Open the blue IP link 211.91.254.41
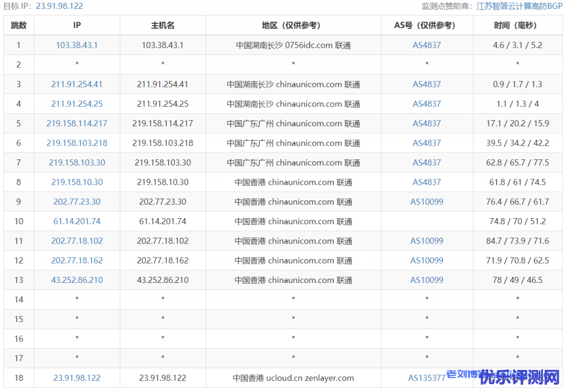567x392 pixels. pos(77,85)
